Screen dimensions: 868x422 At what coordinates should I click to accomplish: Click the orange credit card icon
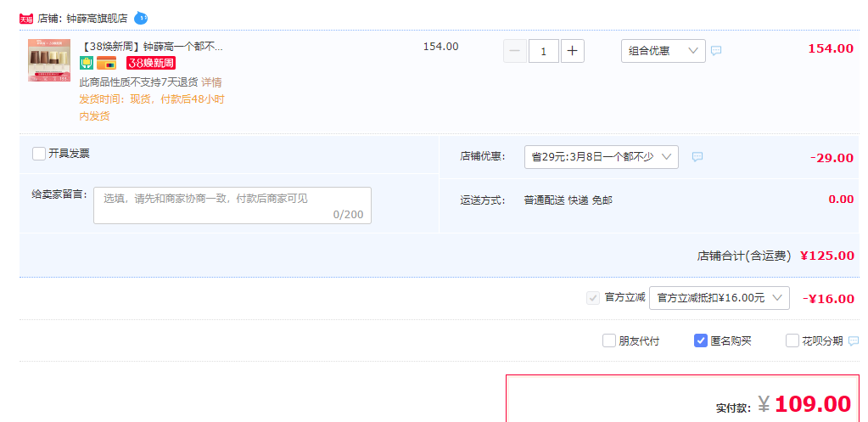[x=106, y=63]
